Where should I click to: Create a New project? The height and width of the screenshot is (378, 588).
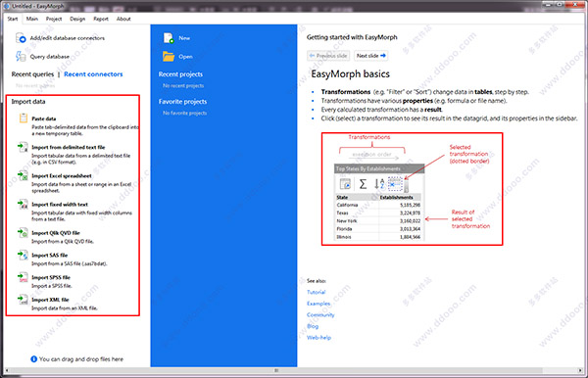(x=176, y=38)
